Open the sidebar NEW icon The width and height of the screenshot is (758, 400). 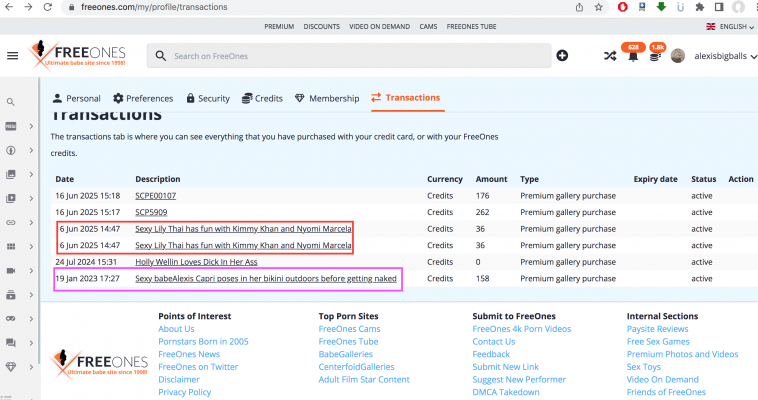tap(11, 126)
